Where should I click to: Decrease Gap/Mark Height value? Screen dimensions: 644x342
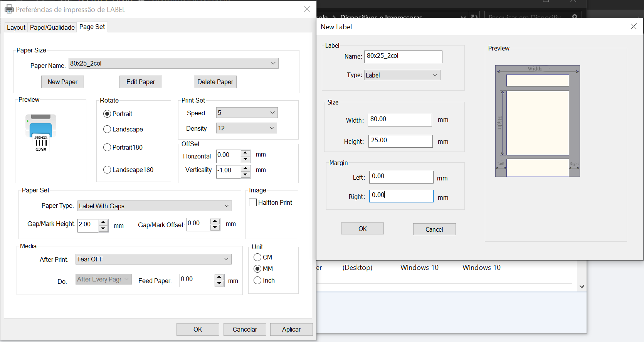(x=103, y=229)
